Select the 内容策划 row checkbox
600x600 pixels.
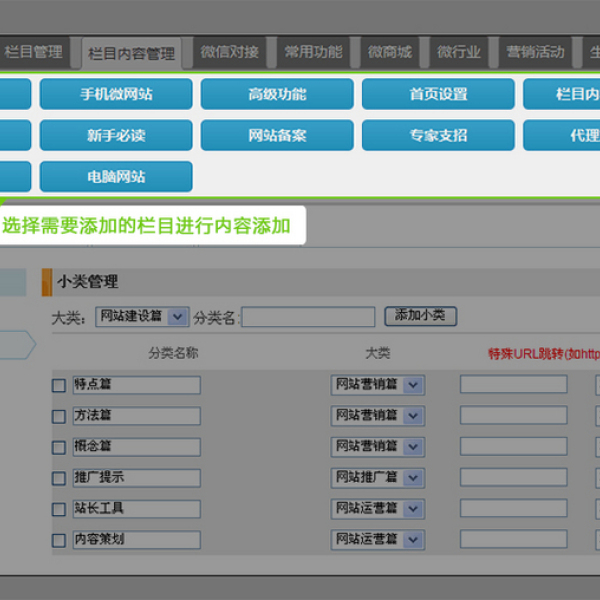[x=59, y=541]
